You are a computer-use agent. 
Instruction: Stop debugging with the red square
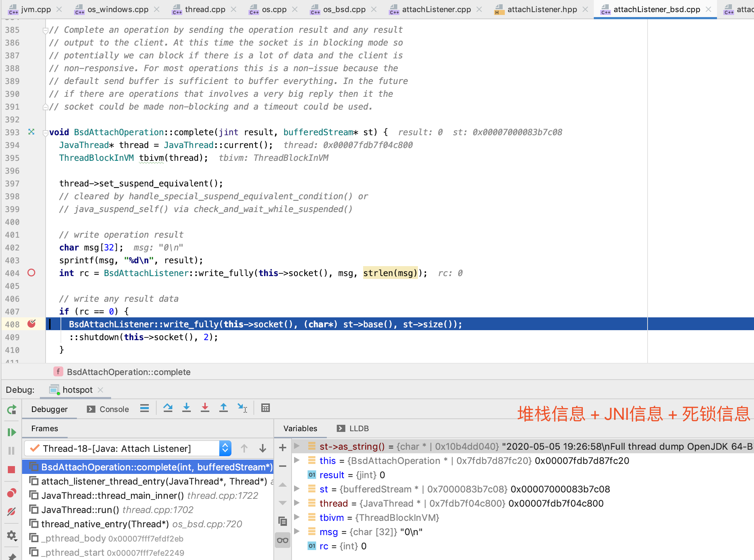11,470
